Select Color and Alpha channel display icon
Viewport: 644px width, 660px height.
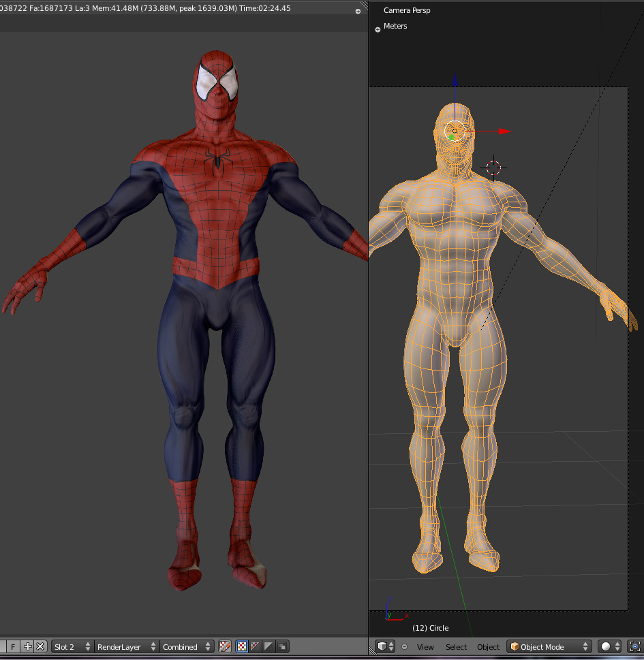(x=242, y=646)
